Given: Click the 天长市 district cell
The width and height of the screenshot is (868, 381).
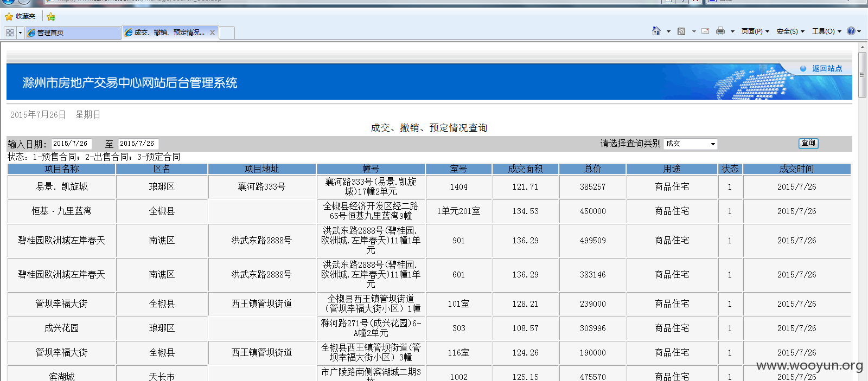Looking at the screenshot, I should (x=162, y=374).
